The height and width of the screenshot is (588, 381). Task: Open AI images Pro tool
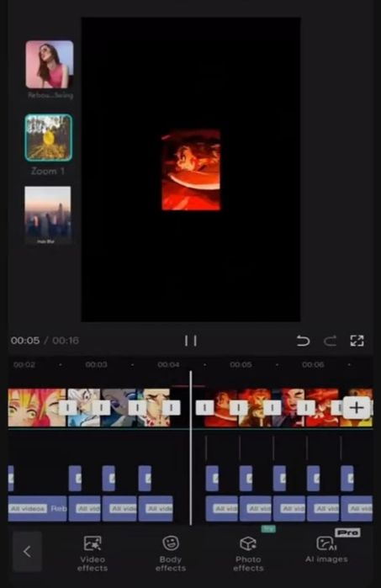[326, 548]
